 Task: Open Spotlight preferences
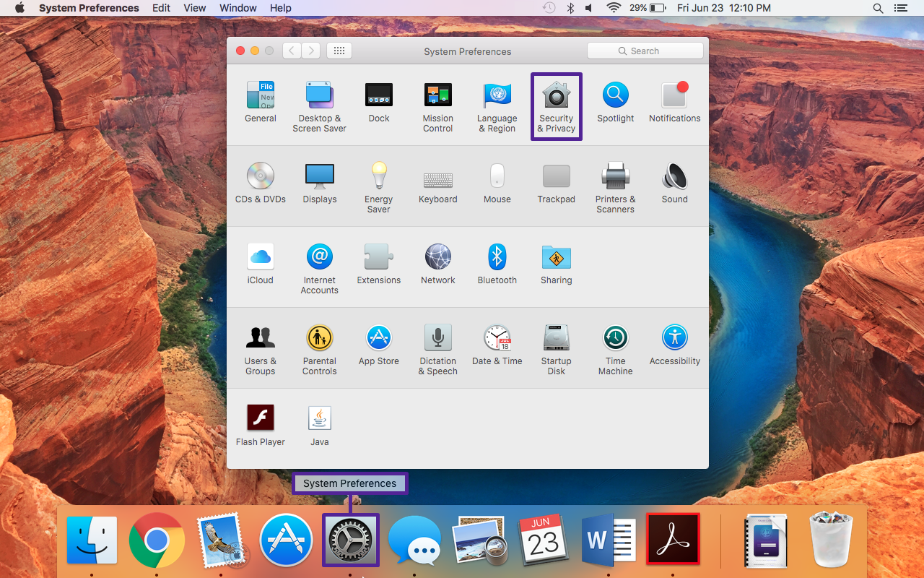(616, 103)
